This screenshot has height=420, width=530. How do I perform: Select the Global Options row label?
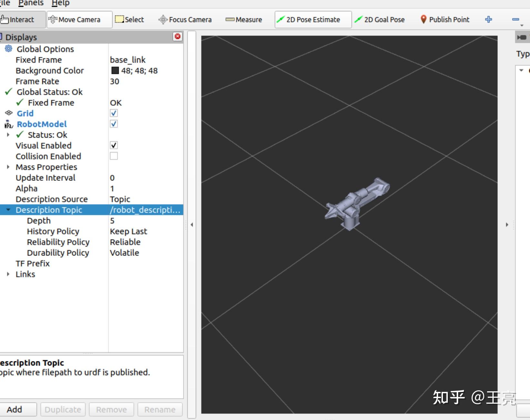[45, 49]
